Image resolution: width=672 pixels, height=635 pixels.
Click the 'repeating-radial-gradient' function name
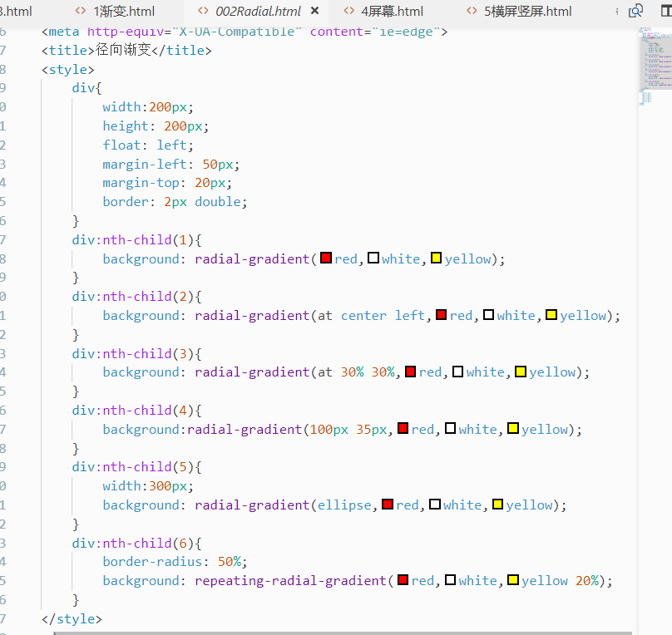click(290, 581)
